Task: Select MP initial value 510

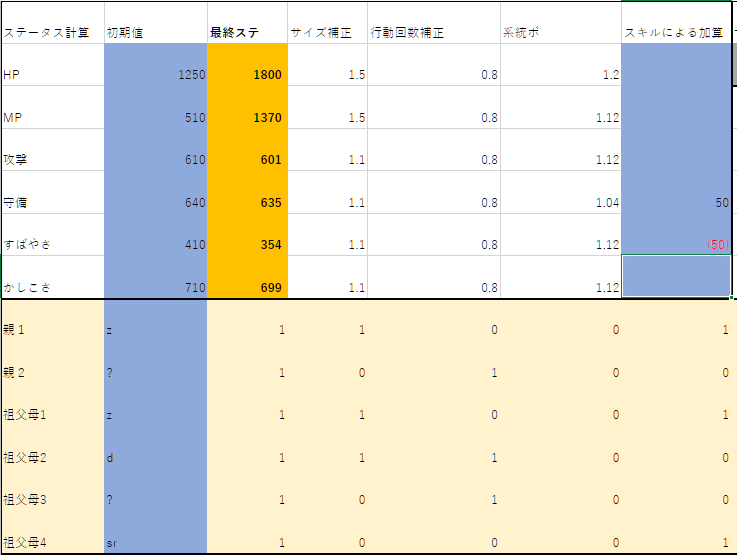Action: tap(156, 107)
